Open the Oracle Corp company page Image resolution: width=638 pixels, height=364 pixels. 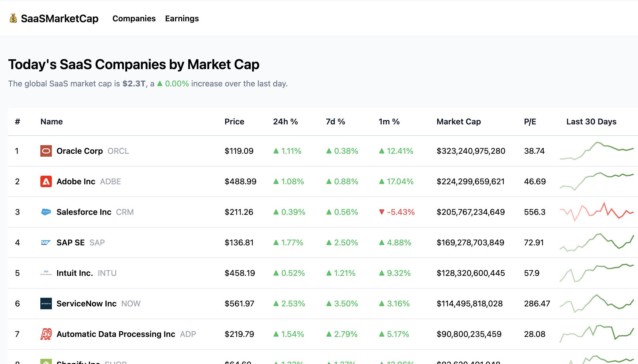pyautogui.click(x=80, y=151)
